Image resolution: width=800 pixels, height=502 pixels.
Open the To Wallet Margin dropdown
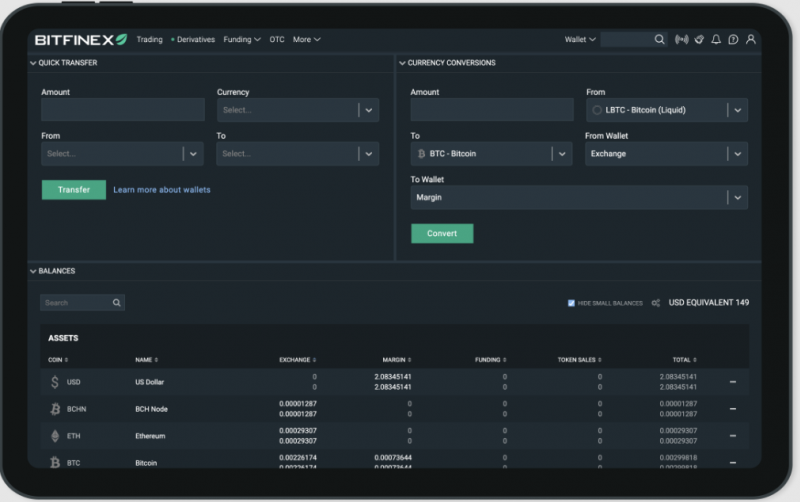737,198
